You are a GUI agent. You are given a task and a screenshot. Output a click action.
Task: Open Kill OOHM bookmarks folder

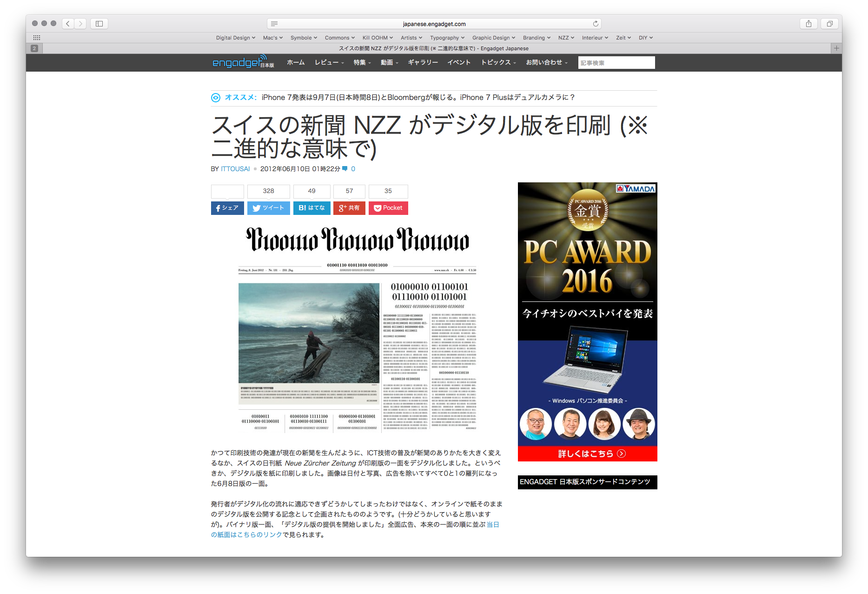click(378, 38)
